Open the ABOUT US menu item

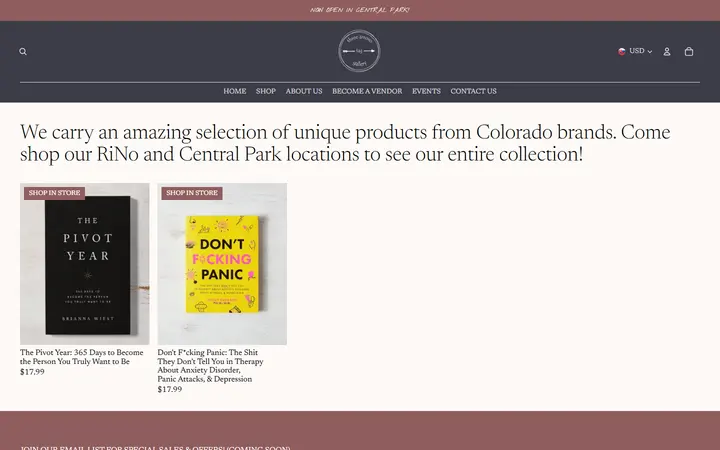304,91
